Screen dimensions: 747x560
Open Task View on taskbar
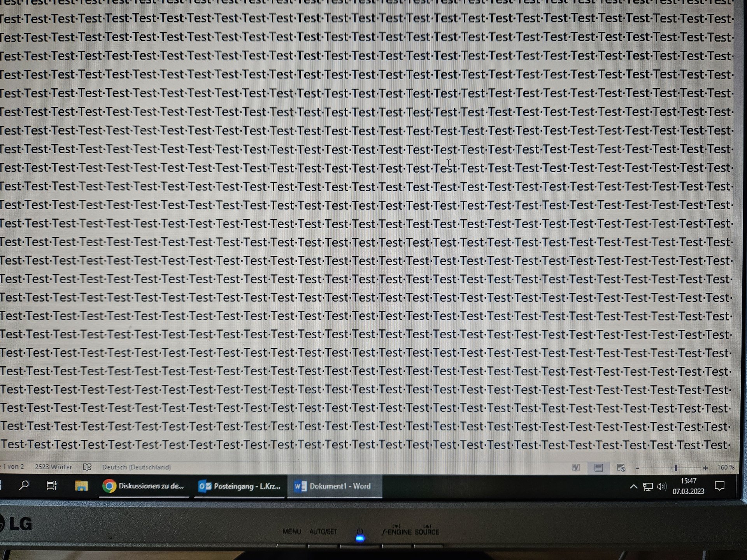[51, 485]
